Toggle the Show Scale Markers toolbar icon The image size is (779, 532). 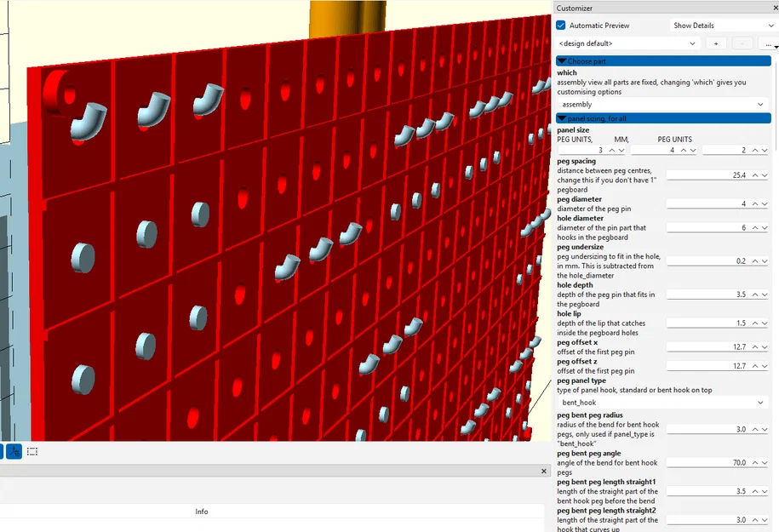(x=14, y=451)
